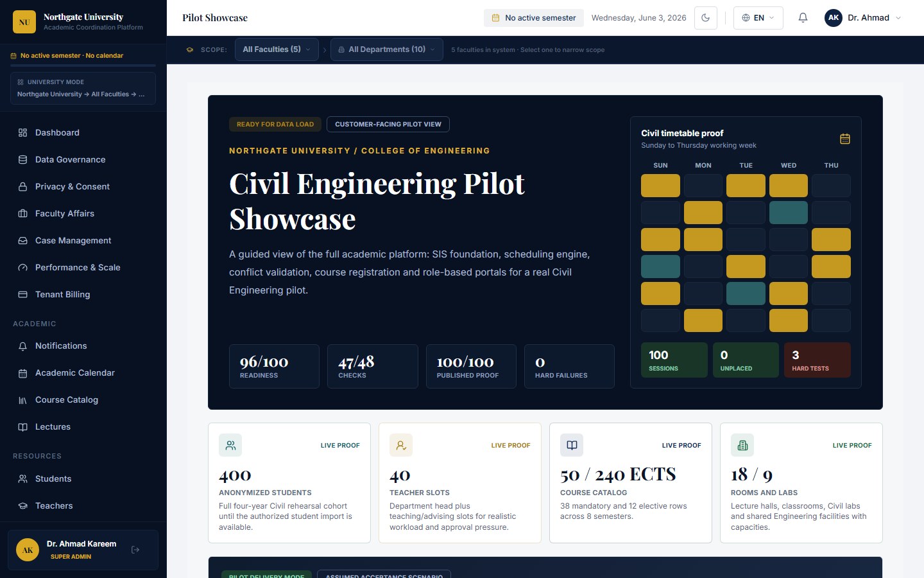Click the 100 Sessions green tile

[674, 360]
